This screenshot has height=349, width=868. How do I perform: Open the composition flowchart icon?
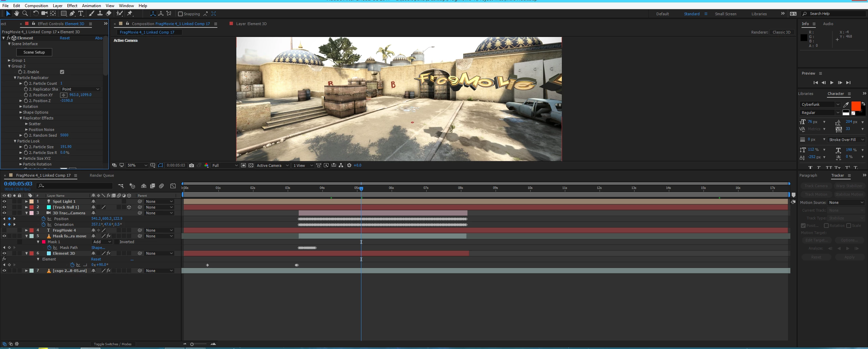[341, 166]
